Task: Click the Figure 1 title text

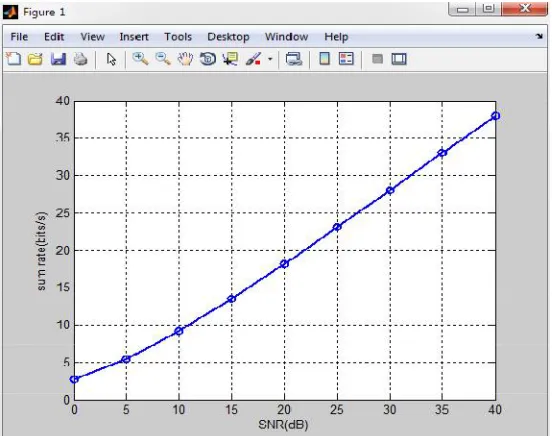Action: tap(44, 12)
